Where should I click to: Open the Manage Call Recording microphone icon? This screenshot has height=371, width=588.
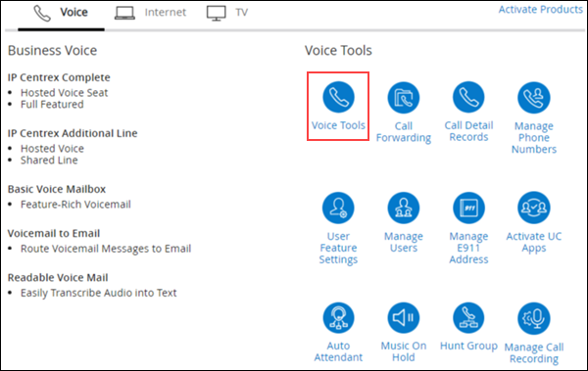(x=534, y=318)
